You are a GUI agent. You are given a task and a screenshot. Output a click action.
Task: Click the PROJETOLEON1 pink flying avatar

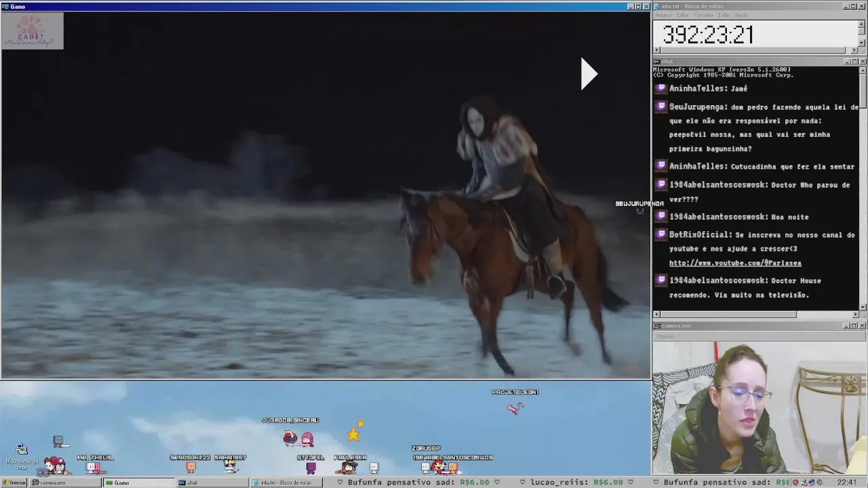(515, 407)
